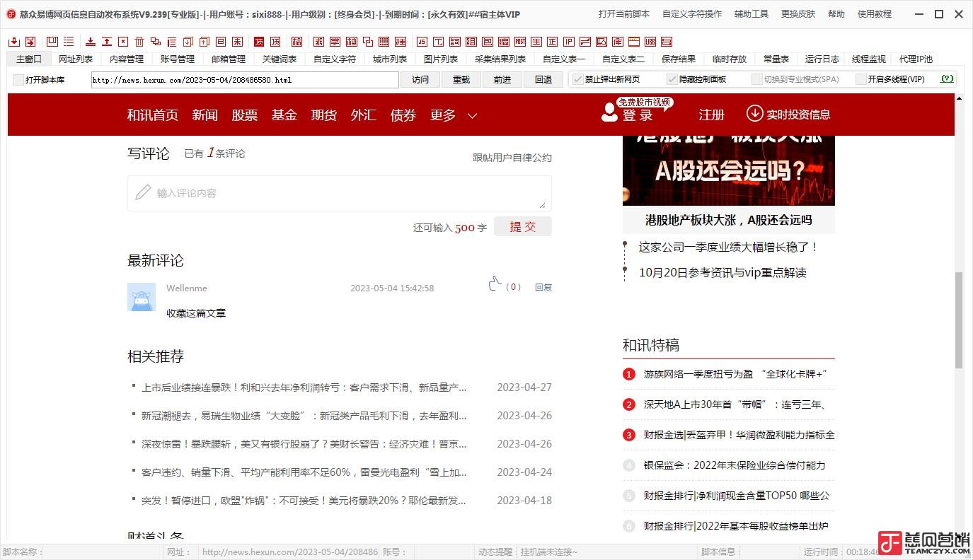973x560 pixels.
Task: Click into the URL address field
Action: 245,80
